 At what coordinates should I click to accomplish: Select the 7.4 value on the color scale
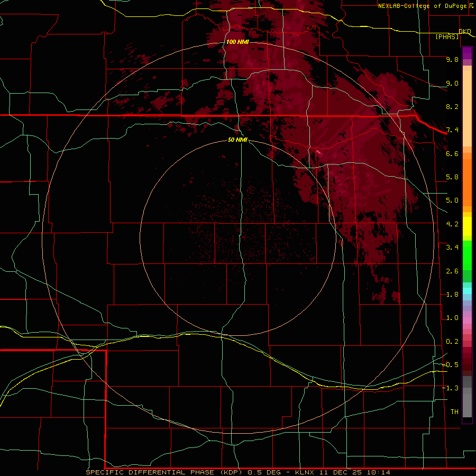coord(452,130)
